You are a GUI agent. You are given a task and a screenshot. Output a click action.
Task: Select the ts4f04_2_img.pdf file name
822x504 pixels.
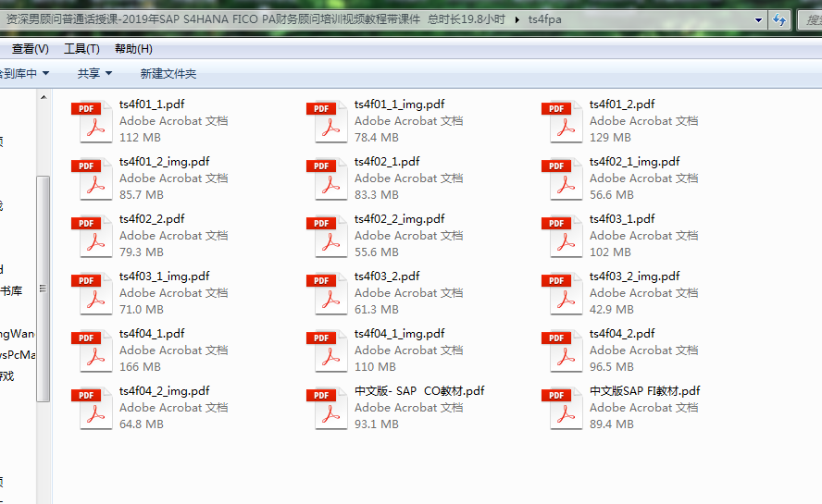click(164, 390)
